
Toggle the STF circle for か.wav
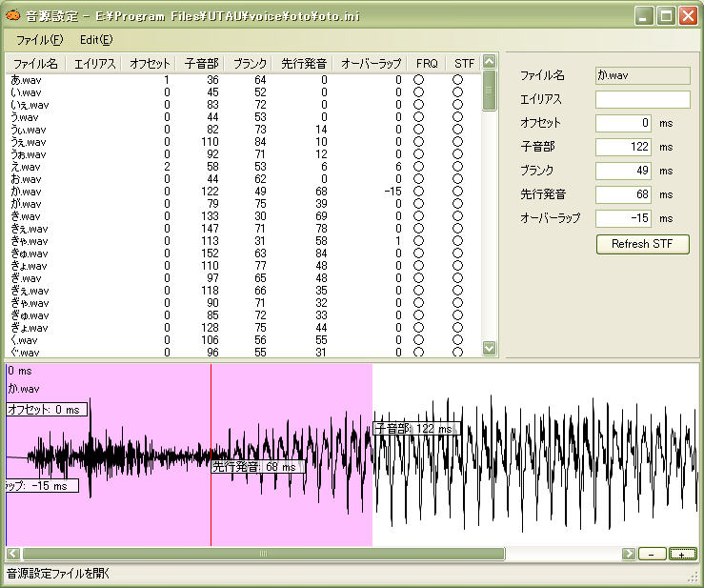point(457,192)
